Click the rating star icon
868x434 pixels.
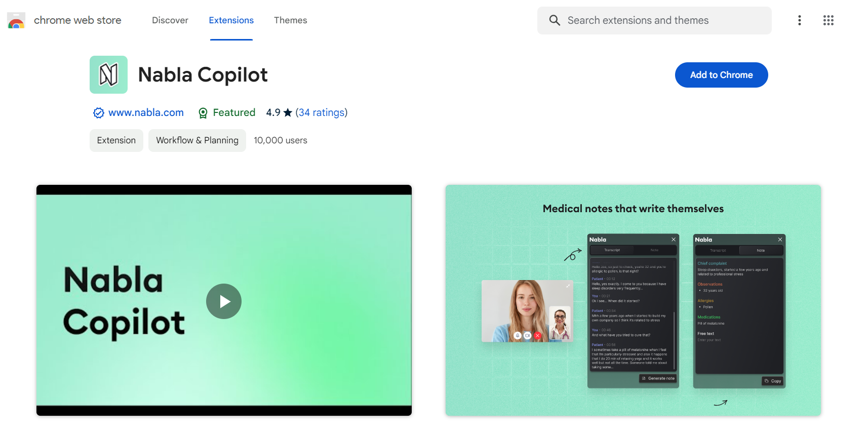coord(288,112)
